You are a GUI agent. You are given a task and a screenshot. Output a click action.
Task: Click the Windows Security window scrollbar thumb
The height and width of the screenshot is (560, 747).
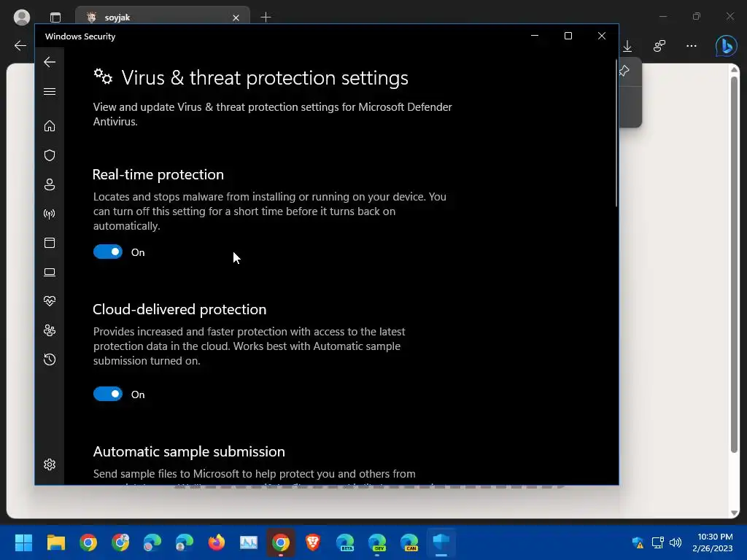(616, 133)
